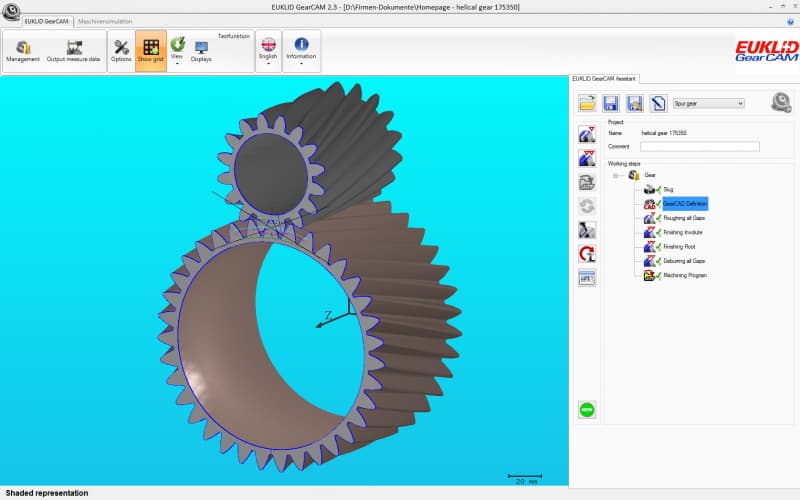Screen dimensions: 800x500
Task: Open the View dropdown in the ribbon
Action: (x=177, y=51)
